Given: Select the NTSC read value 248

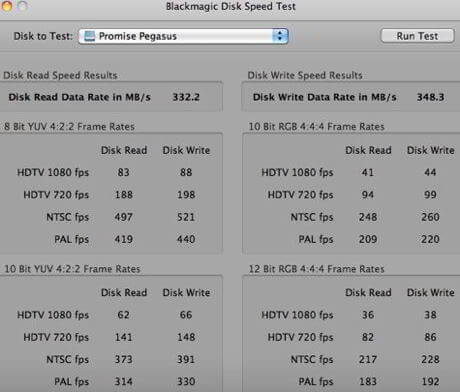Looking at the screenshot, I should pos(368,217).
